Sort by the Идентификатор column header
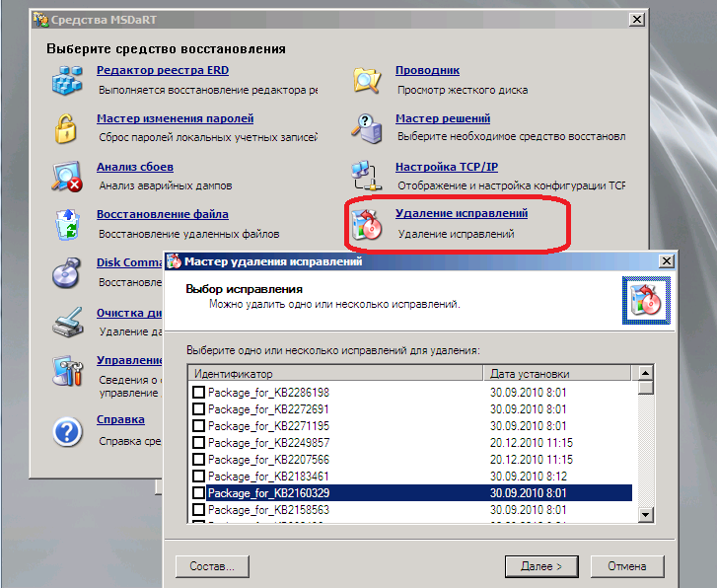717x588 pixels. click(x=335, y=373)
